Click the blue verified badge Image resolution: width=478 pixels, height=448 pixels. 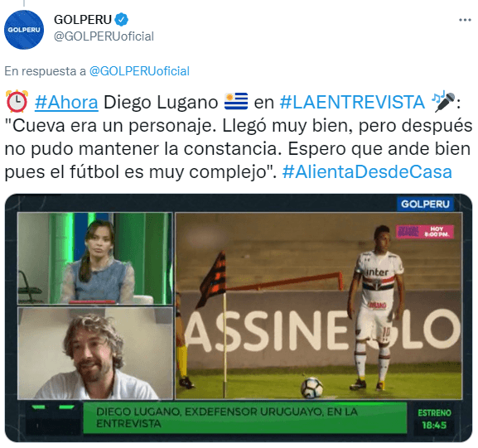pyautogui.click(x=121, y=20)
